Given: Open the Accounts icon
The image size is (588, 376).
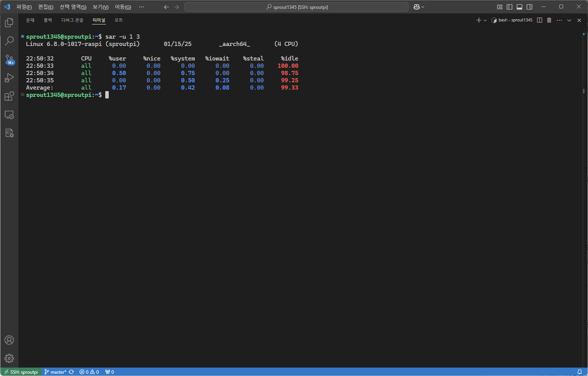Looking at the screenshot, I should click(x=9, y=340).
